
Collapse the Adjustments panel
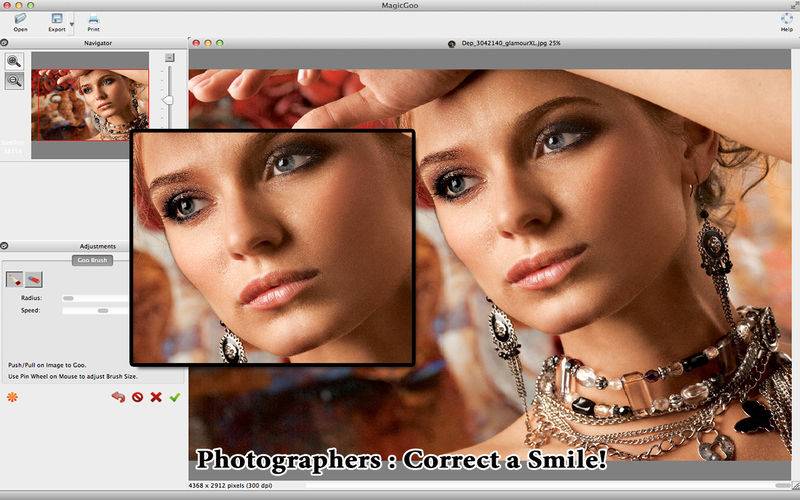tap(5, 246)
